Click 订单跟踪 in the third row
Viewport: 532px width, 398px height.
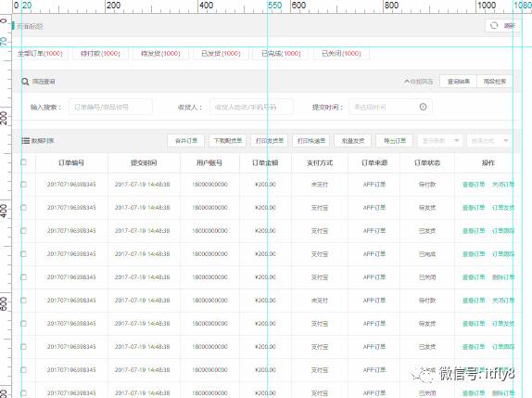tap(503, 231)
